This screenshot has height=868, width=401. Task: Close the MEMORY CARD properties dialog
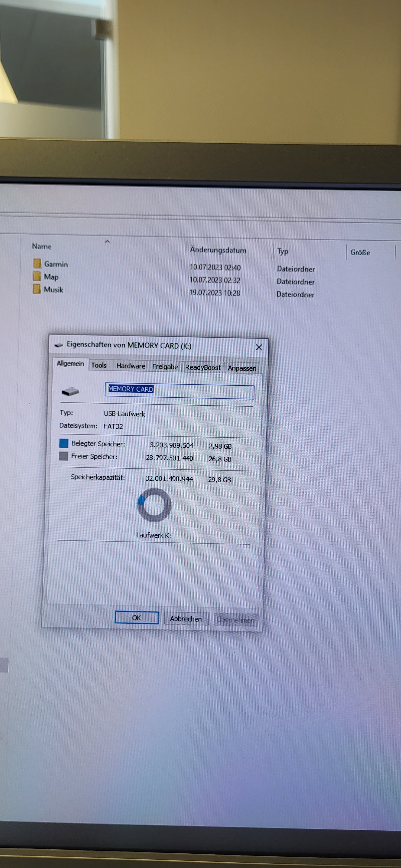tap(259, 347)
